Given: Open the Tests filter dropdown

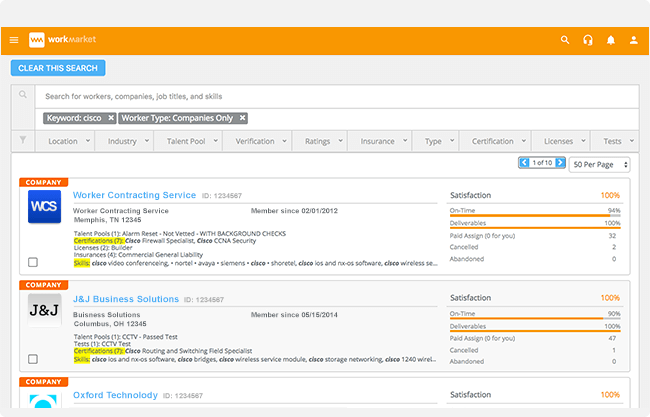Looking at the screenshot, I should [615, 141].
